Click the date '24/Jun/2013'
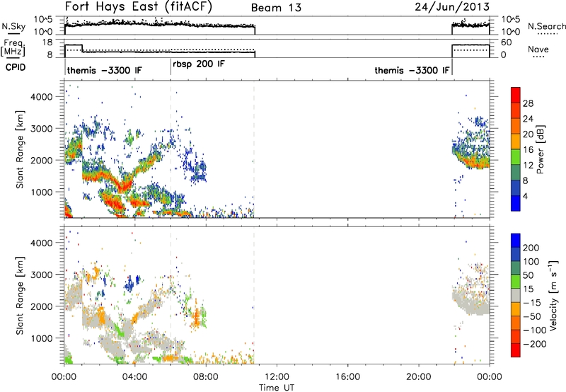 [452, 6]
